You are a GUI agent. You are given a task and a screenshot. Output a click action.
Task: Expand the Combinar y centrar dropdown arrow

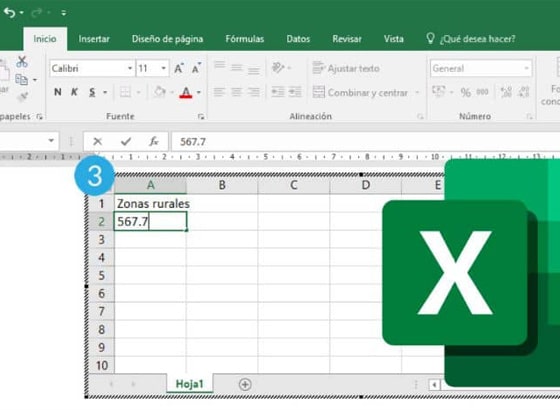tap(417, 92)
